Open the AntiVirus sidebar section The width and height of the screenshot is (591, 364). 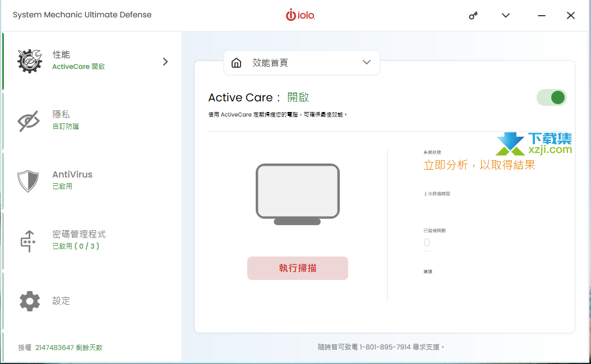tap(92, 181)
